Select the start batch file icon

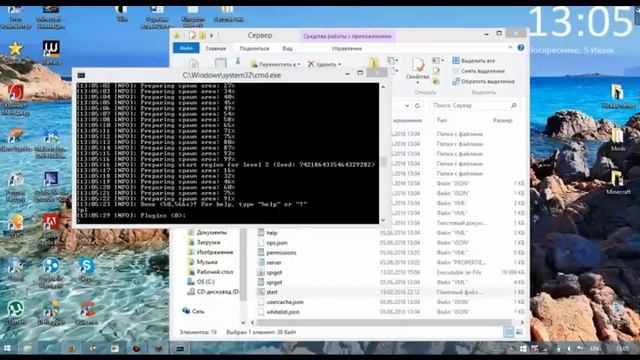click(261, 292)
